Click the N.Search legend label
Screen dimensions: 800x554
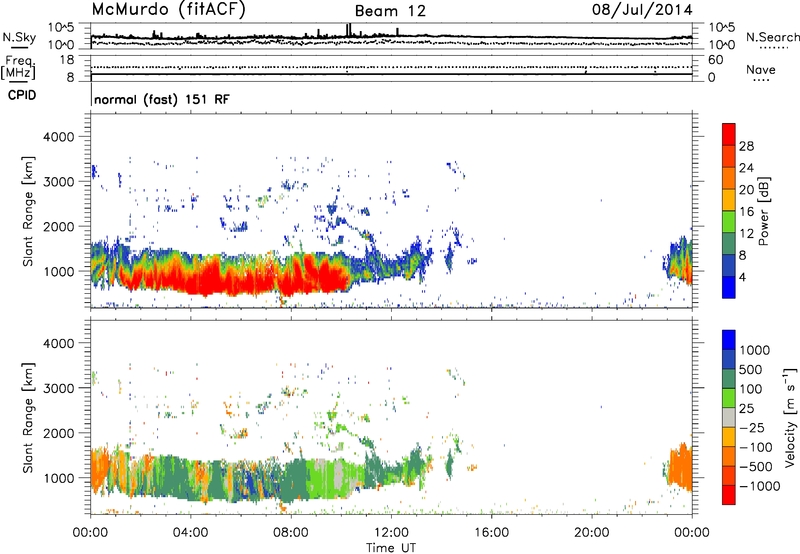click(772, 37)
